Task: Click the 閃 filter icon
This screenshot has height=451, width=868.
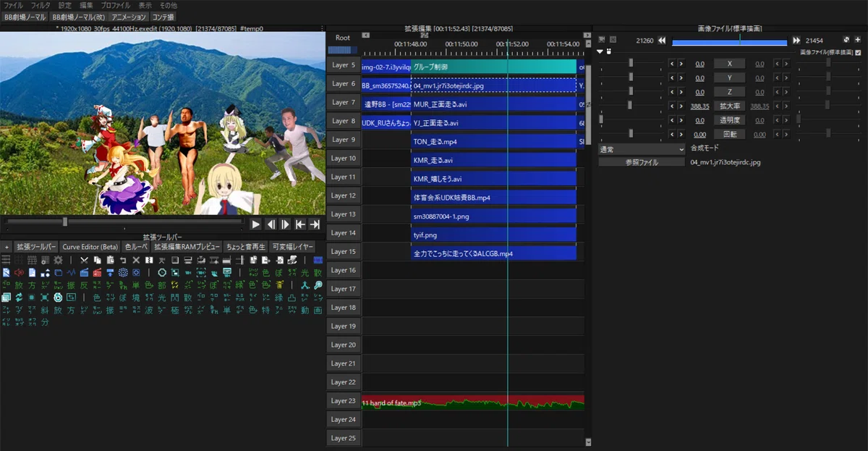Action: (175, 297)
